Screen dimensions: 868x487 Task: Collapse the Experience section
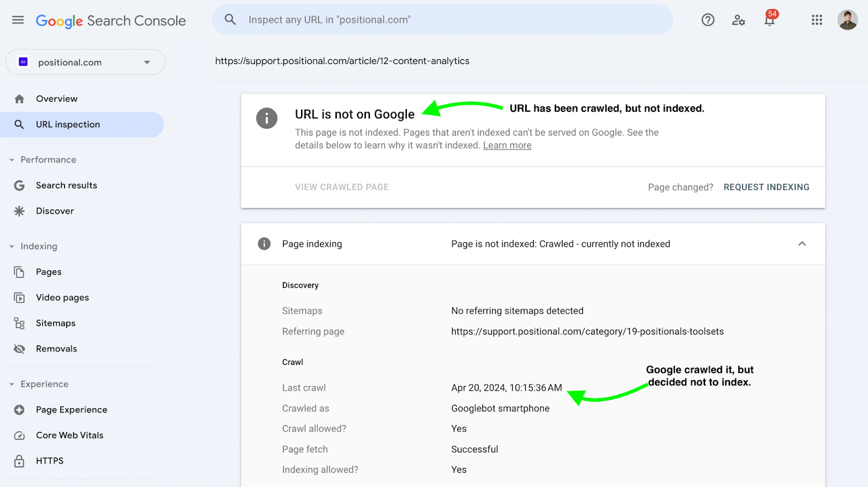tap(12, 384)
